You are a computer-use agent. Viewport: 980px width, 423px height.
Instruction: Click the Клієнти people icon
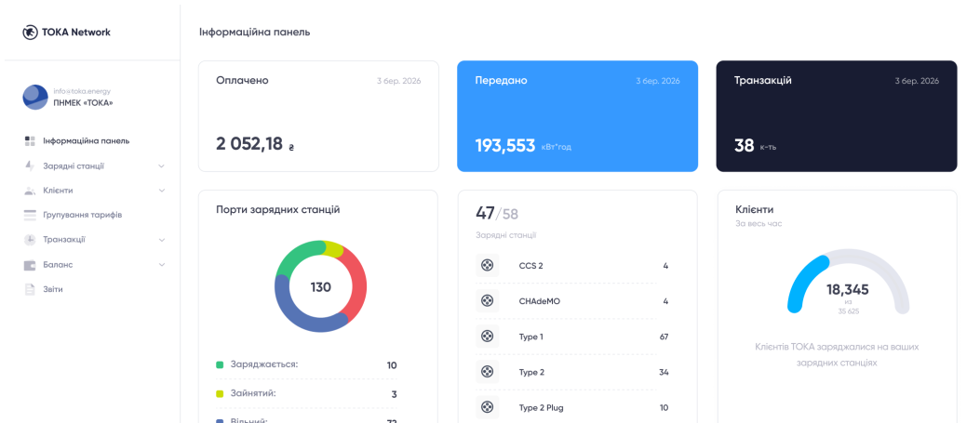point(30,191)
